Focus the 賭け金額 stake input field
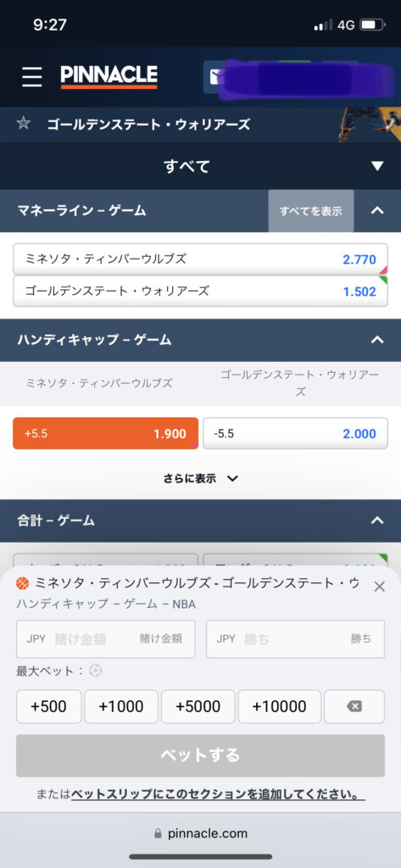This screenshot has width=401, height=868. click(x=106, y=639)
